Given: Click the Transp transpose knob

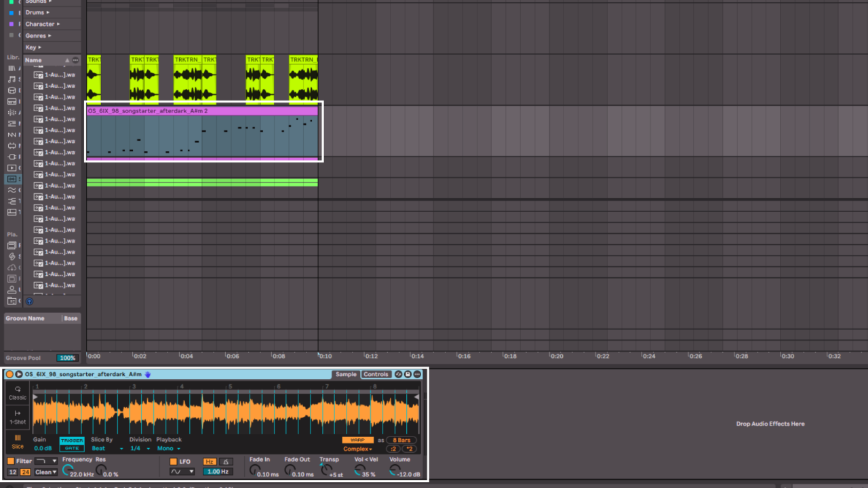Looking at the screenshot, I should (x=325, y=470).
